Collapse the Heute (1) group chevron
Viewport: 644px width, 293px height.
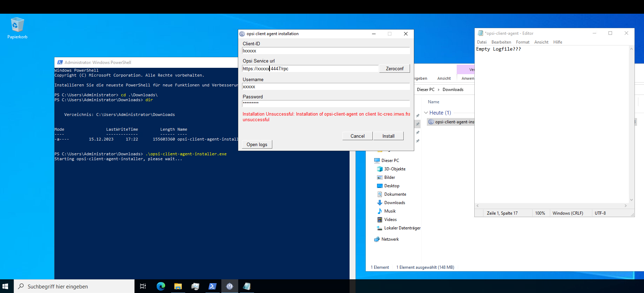pos(426,113)
